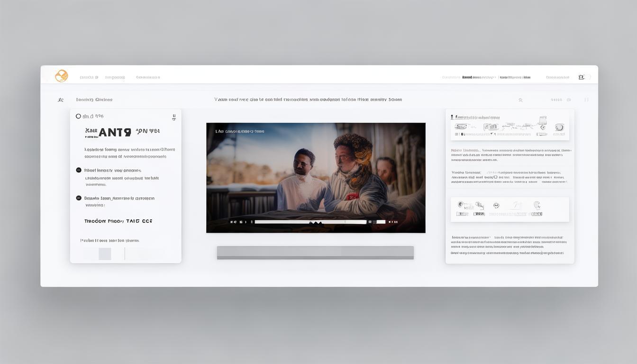Click the rightmost icon in lower icon strip

537,206
